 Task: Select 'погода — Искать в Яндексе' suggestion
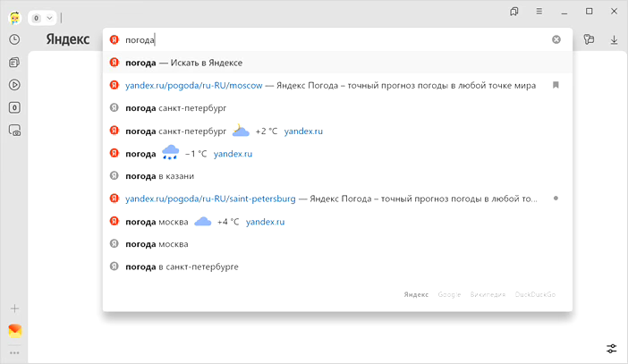pyautogui.click(x=184, y=63)
